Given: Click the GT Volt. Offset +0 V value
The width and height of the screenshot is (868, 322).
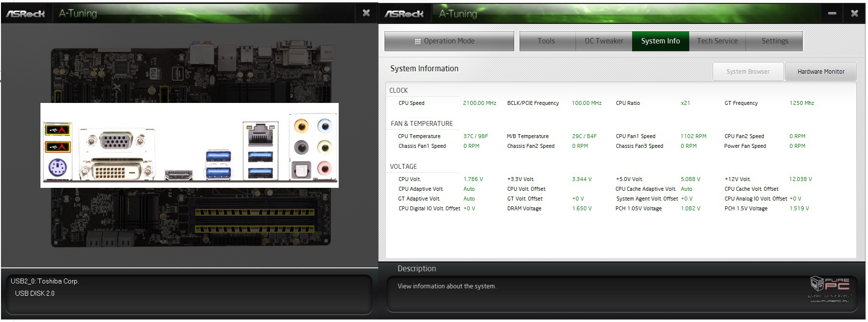Looking at the screenshot, I should 578,199.
